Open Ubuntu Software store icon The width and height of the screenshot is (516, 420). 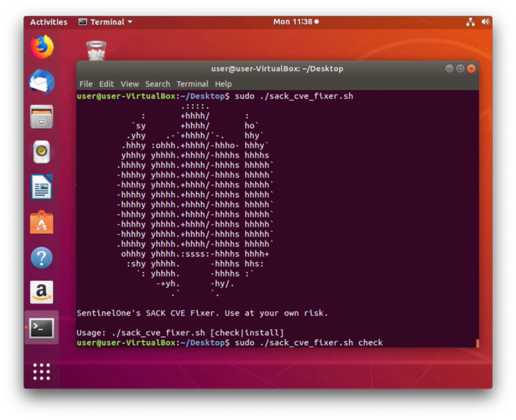click(42, 222)
